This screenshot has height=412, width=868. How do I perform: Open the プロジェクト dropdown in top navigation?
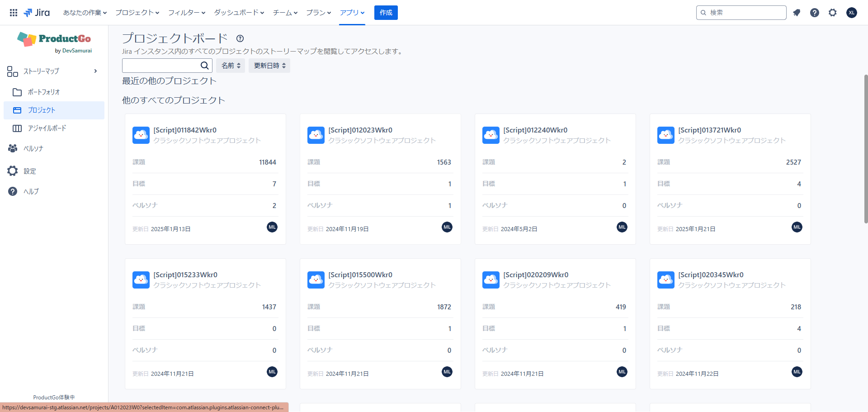[137, 13]
